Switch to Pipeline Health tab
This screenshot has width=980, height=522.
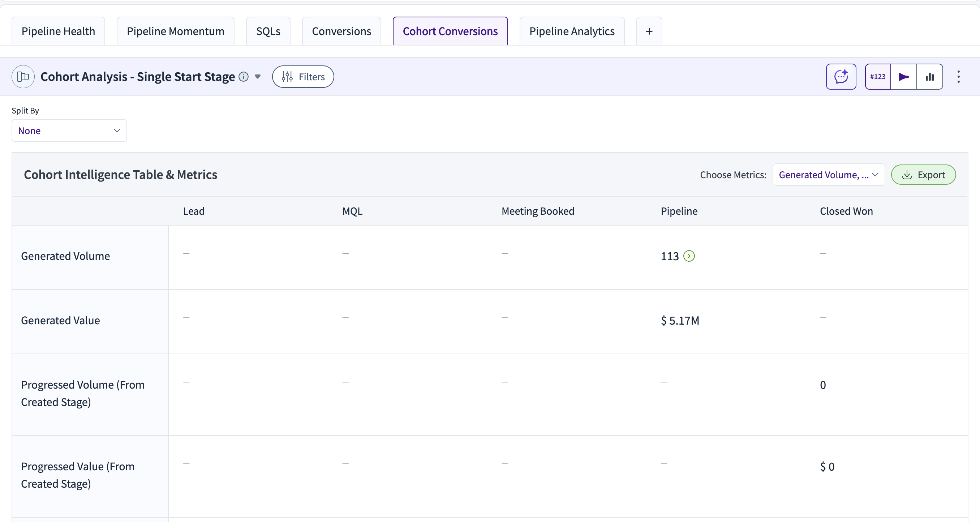(58, 31)
